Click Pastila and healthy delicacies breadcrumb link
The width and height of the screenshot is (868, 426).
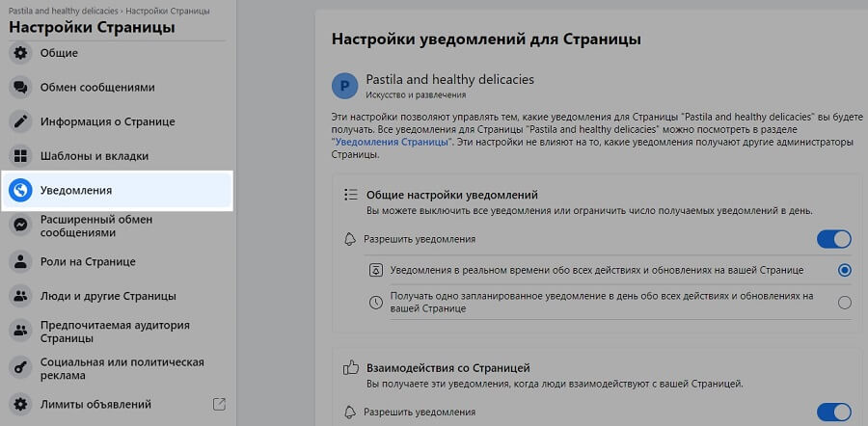[63, 11]
